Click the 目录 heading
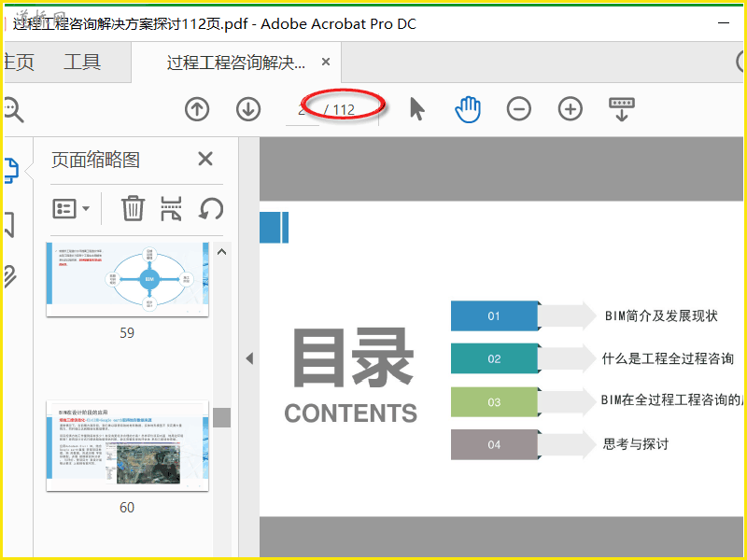747x560 pixels. point(353,357)
